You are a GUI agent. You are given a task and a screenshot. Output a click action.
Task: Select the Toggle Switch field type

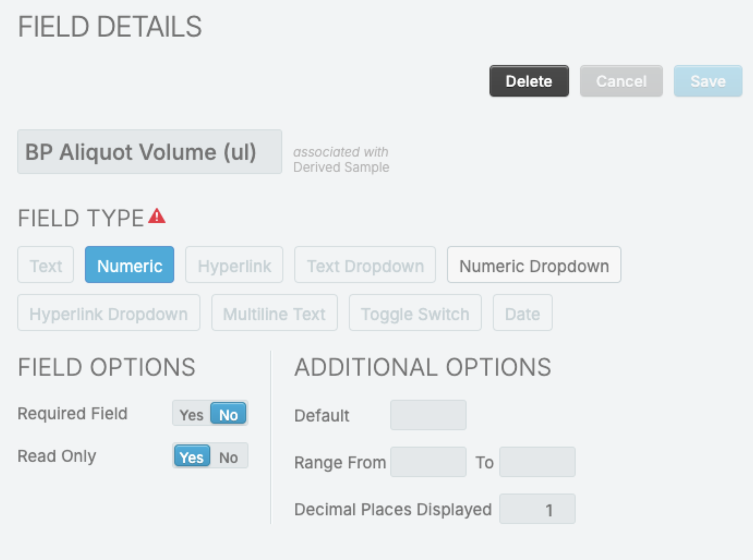pos(415,313)
